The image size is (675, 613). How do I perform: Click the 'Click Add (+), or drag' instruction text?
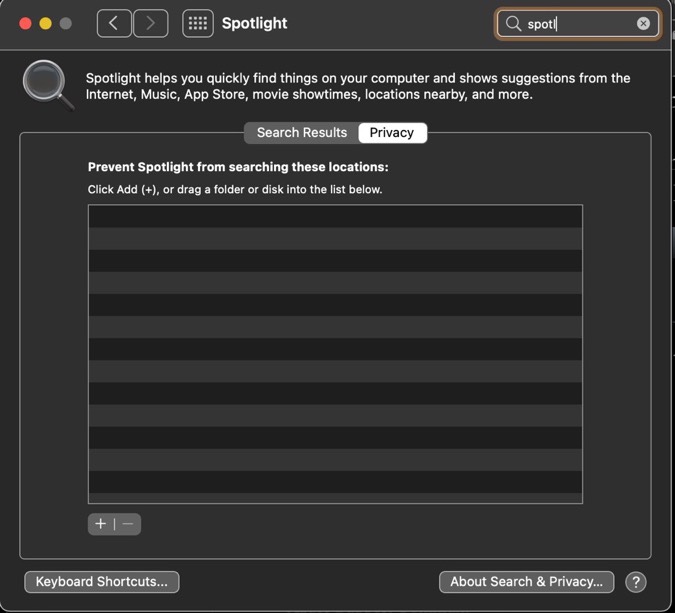[x=235, y=189]
